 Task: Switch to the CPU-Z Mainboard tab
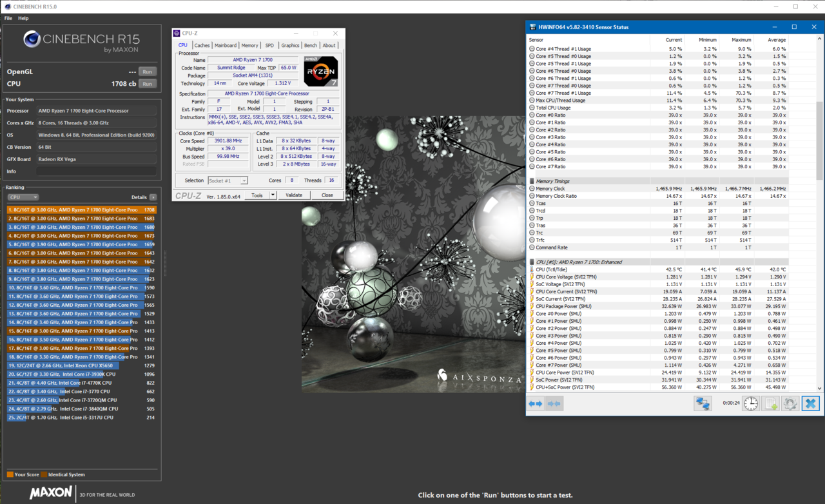point(226,45)
